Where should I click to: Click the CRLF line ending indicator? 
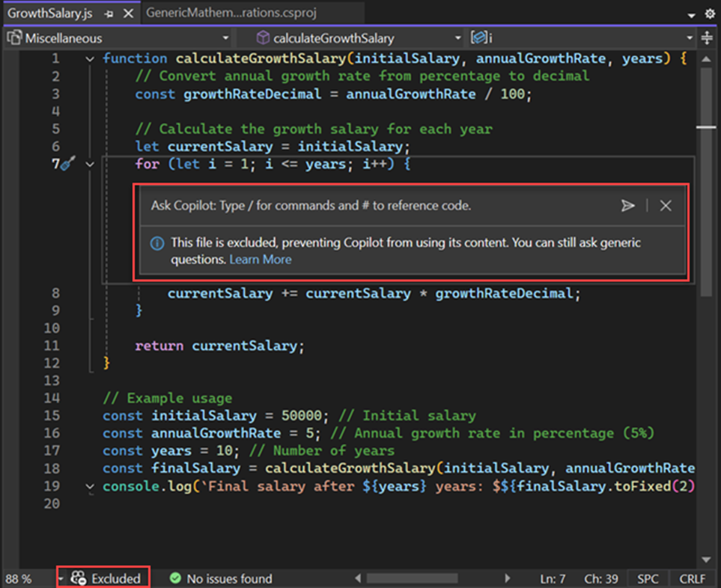[692, 578]
